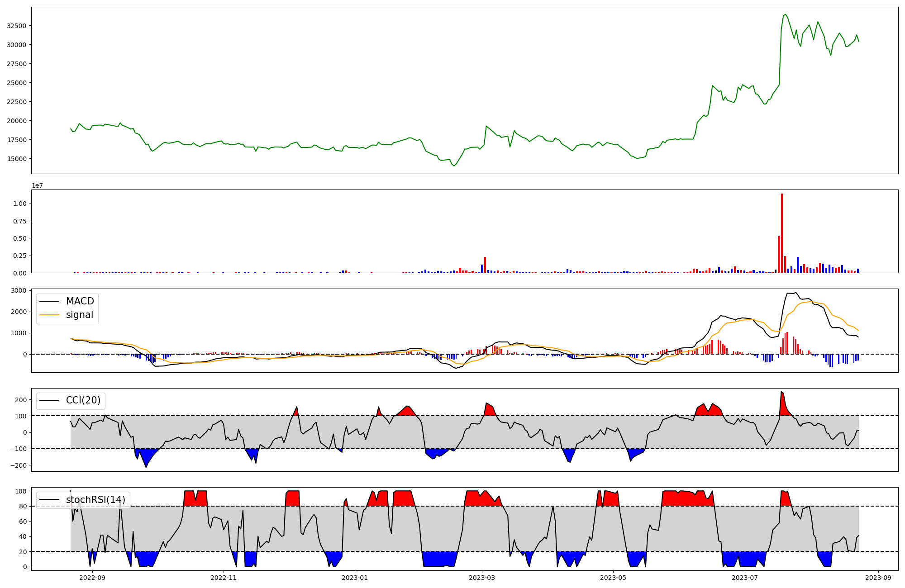Click the 2023-01 date tick label
This screenshot has height=588, width=905.
click(x=355, y=578)
